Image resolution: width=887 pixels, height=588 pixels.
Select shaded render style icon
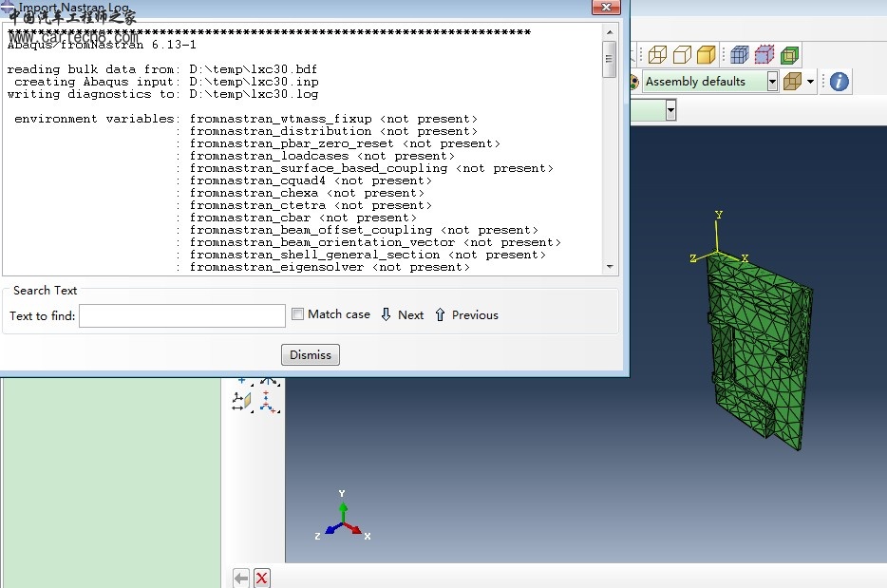[x=706, y=54]
